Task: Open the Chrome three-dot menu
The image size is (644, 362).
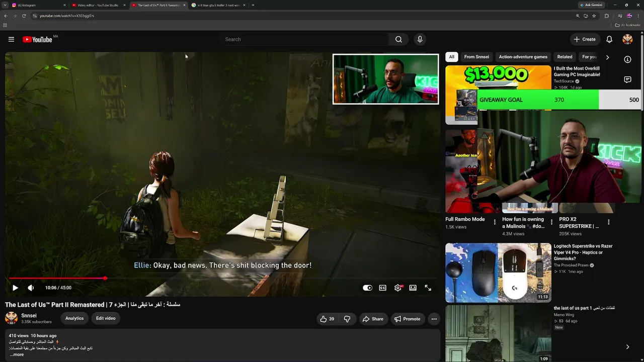Action: pos(638,16)
